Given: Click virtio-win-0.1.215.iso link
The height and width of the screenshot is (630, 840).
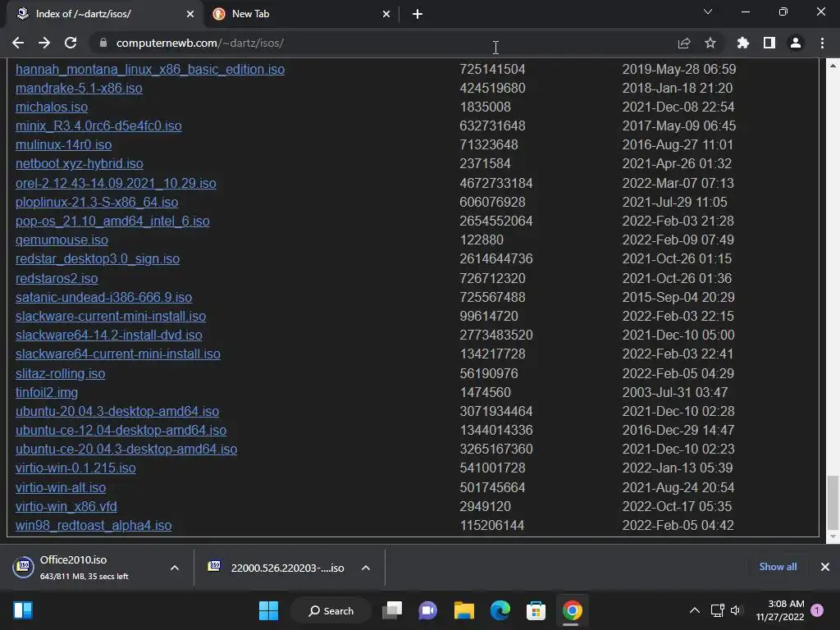Looking at the screenshot, I should click(75, 468).
